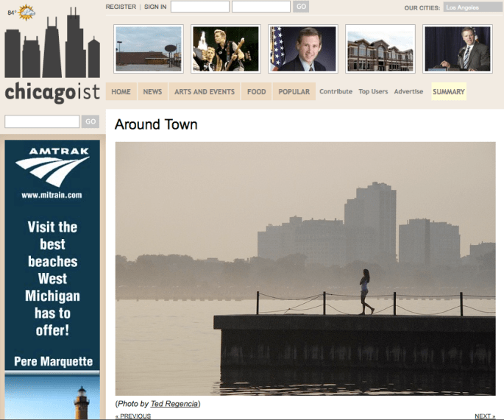Image resolution: width=504 pixels, height=420 pixels.
Task: Open the politician with flag thumbnail
Action: coord(302,49)
